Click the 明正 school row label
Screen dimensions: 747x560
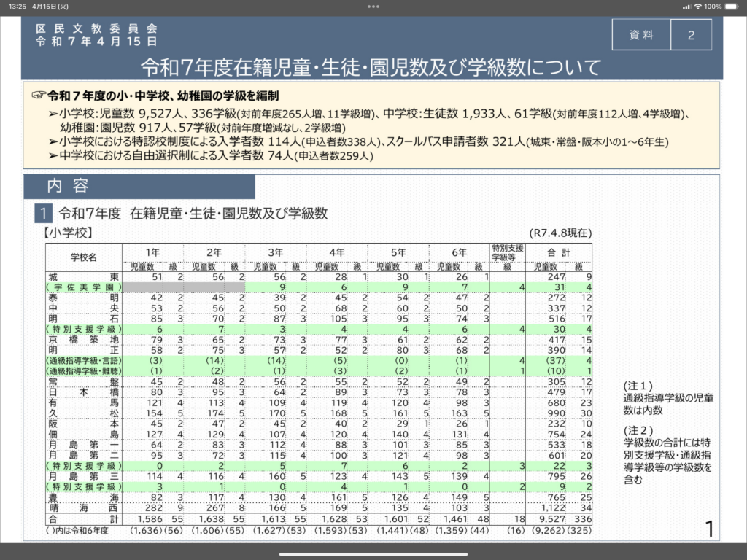(83, 350)
